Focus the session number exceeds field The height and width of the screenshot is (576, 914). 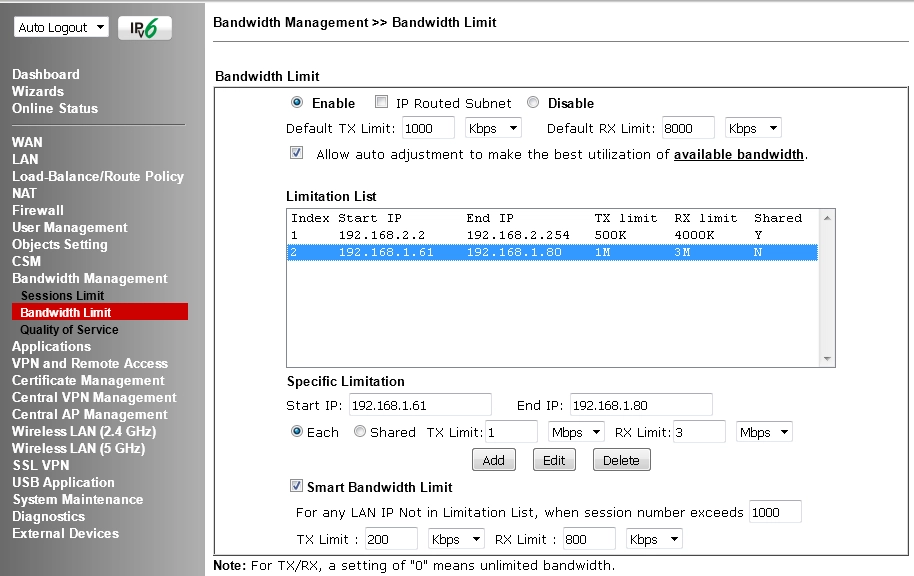(775, 512)
